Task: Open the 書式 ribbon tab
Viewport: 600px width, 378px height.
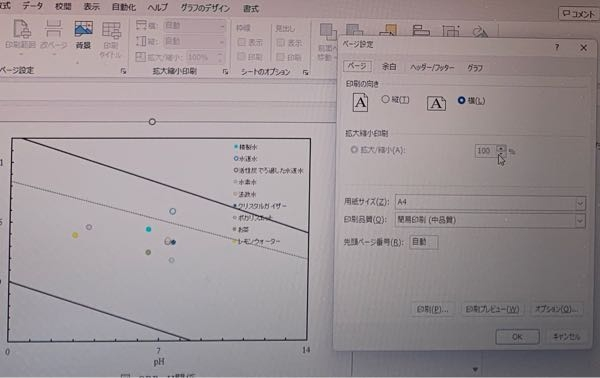Action: tap(251, 8)
